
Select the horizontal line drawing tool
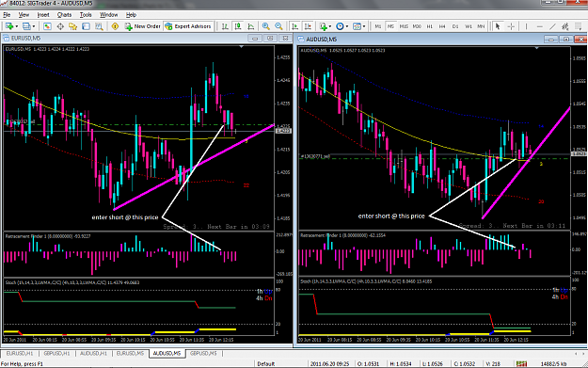click(540, 26)
